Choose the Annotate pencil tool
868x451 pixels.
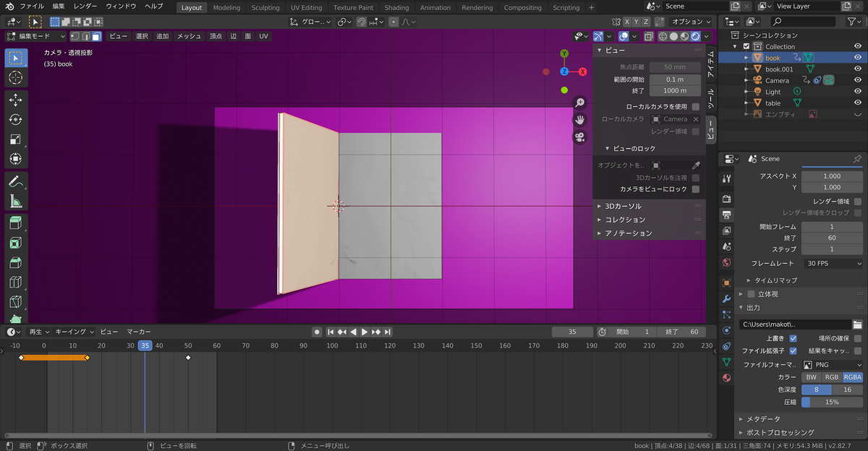tap(16, 181)
